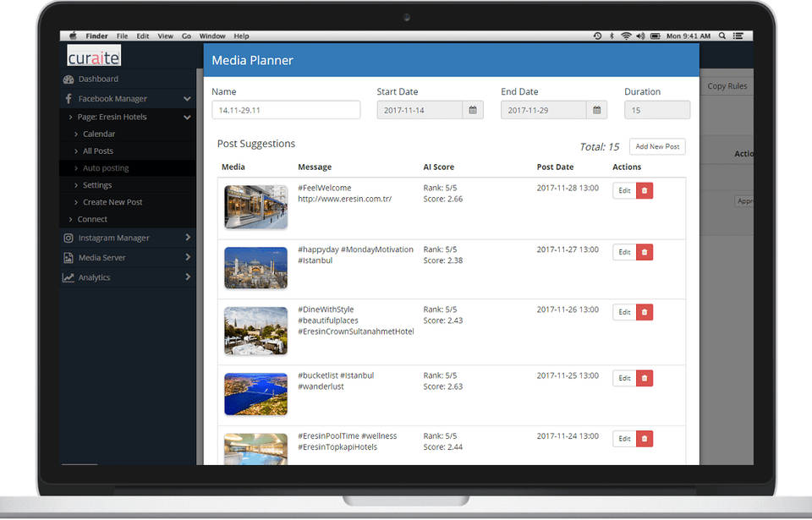Select Create New Post in sidebar
812x520 pixels.
point(112,202)
